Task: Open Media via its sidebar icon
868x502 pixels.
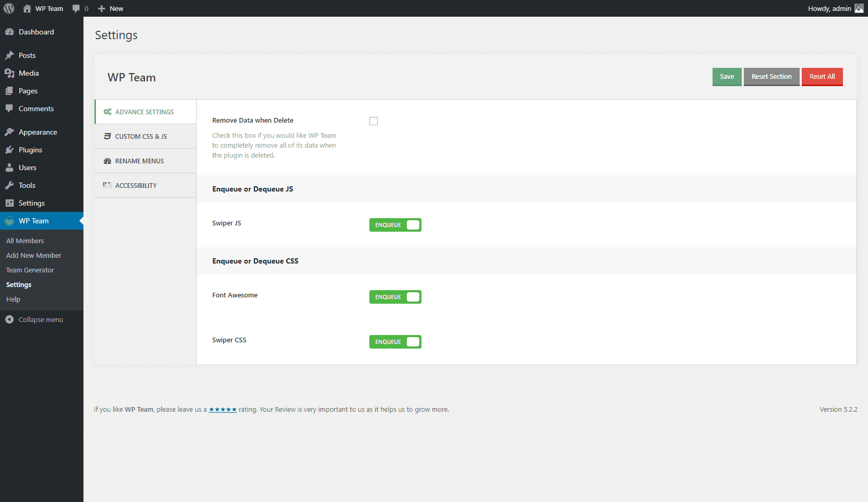Action: point(9,73)
